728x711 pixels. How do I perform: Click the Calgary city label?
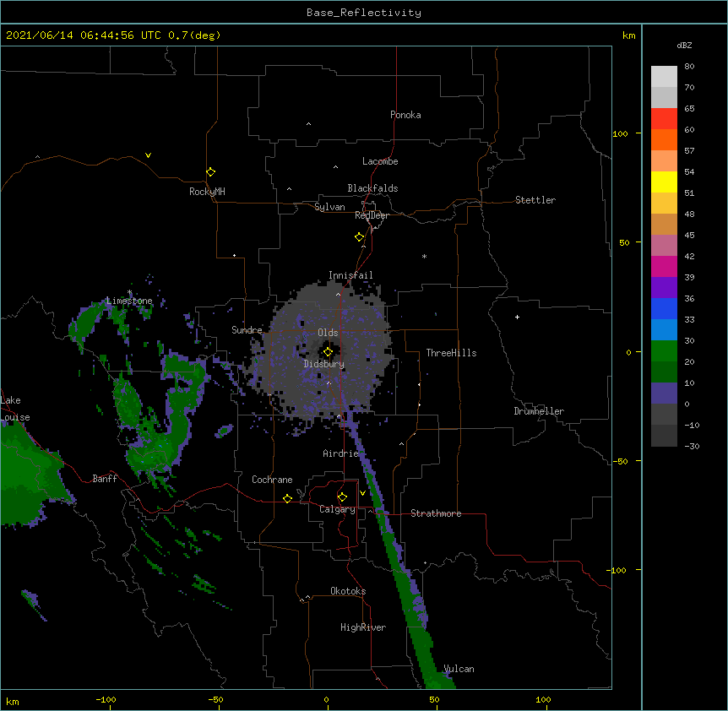point(337,509)
